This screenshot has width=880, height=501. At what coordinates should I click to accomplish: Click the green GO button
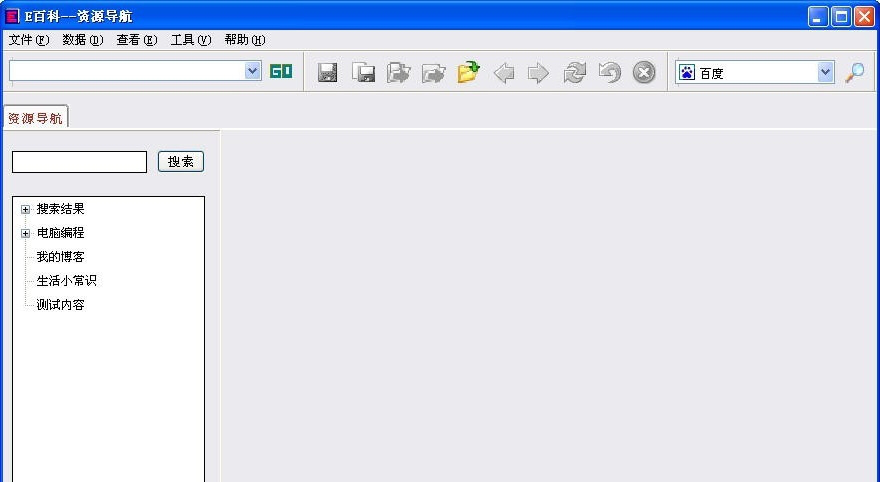pos(281,71)
